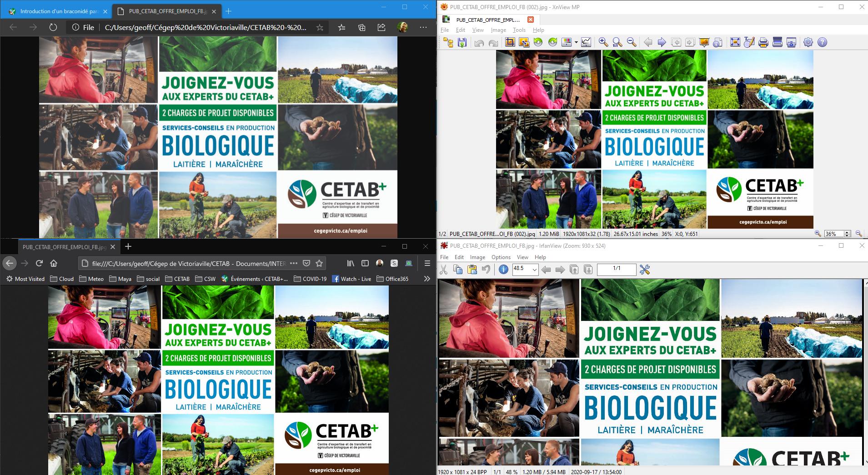Add the Edge page to favorites
Screen dimensions: 868x475
(x=320, y=27)
